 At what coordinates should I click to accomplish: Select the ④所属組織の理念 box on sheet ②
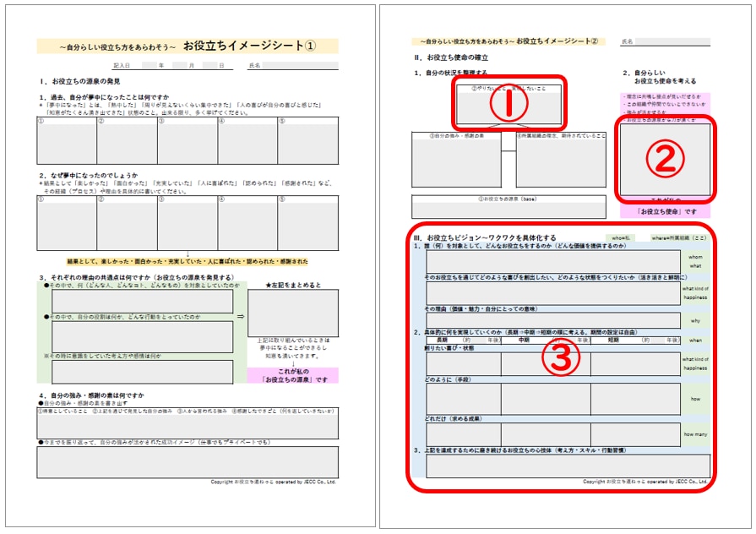(x=561, y=160)
